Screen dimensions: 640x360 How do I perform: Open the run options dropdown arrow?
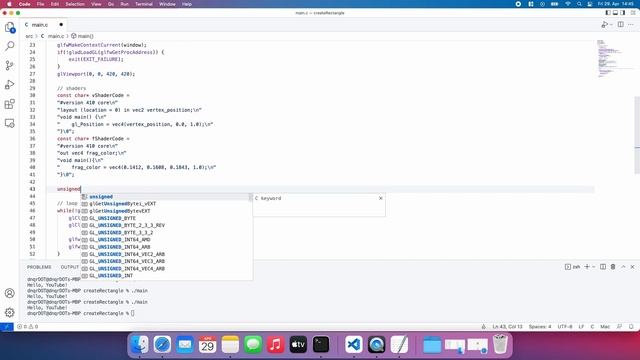pyautogui.click(x=611, y=24)
